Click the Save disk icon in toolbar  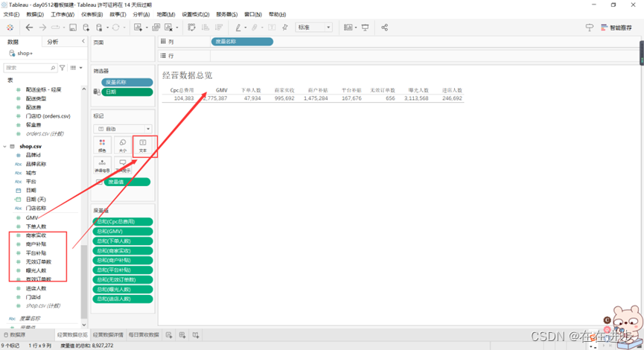point(73,28)
